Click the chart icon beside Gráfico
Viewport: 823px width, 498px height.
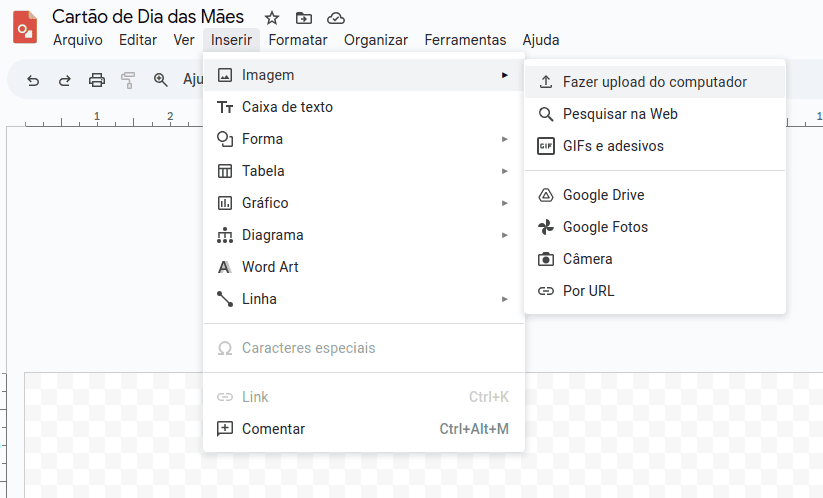pos(225,203)
